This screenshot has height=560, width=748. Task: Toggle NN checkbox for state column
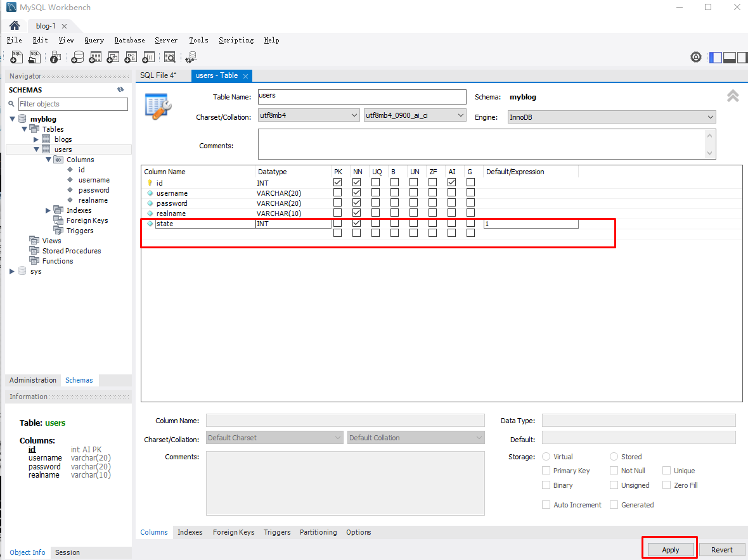[356, 223]
